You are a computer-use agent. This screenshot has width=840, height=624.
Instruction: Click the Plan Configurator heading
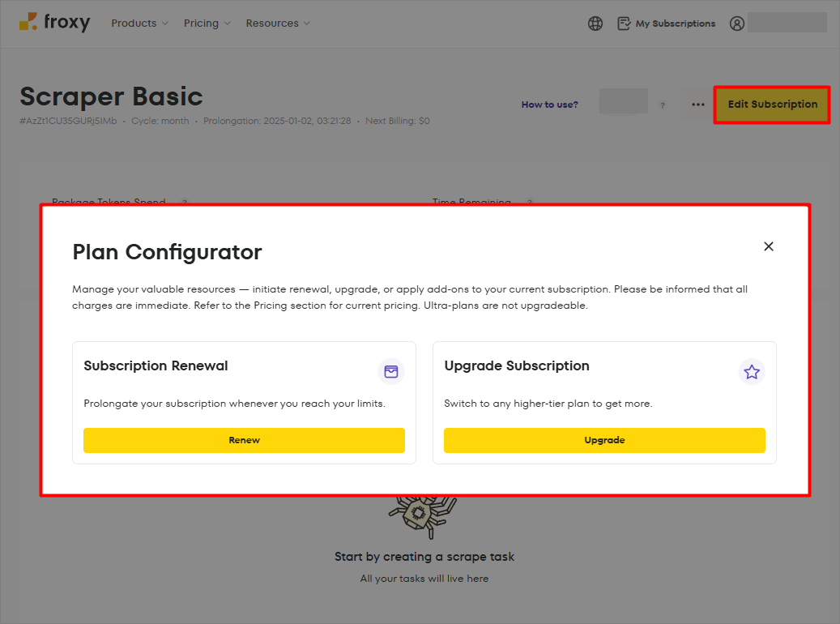167,252
